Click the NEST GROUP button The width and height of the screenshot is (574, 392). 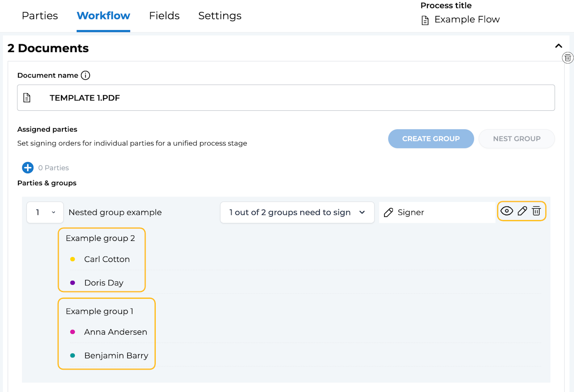pos(517,139)
